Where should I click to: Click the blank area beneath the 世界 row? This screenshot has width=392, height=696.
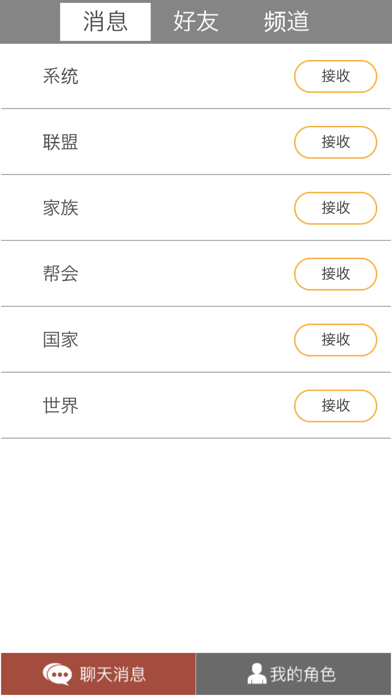click(196, 545)
